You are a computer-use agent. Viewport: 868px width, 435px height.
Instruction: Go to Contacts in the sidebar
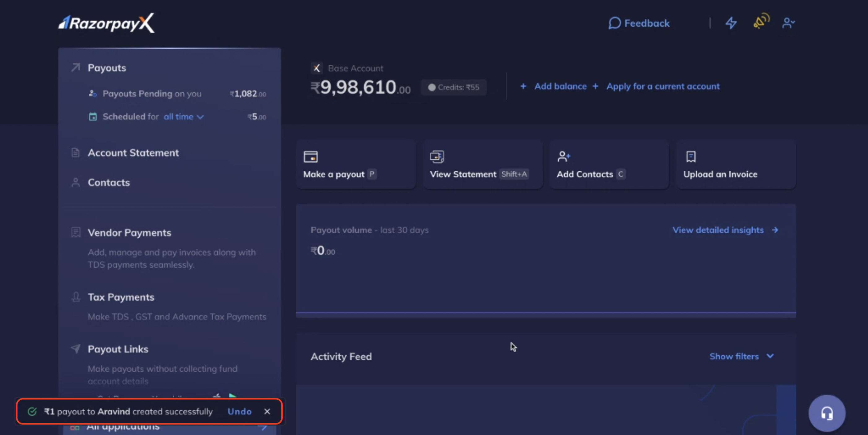point(108,182)
